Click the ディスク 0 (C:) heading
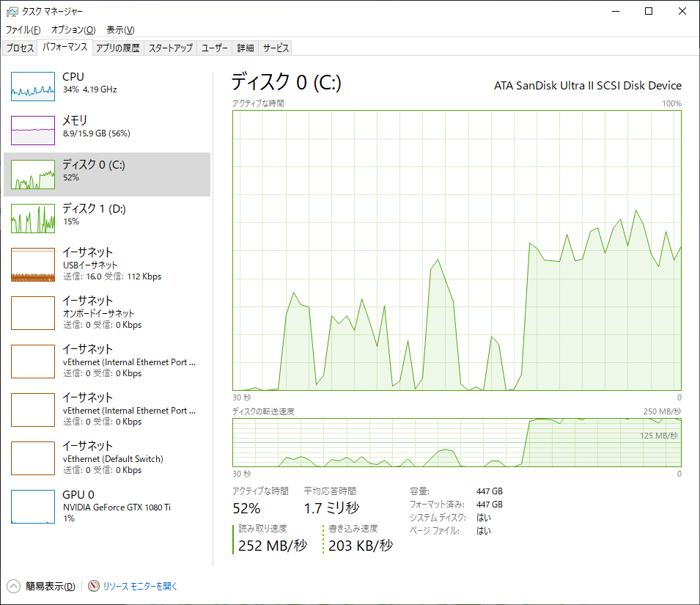Screen dimensions: 700x605 pos(286,82)
